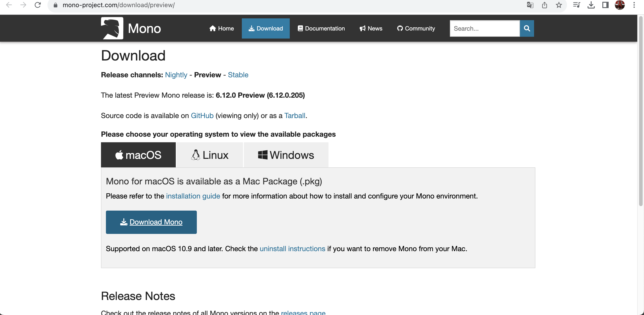Open Documentation in navigation bar

(321, 28)
